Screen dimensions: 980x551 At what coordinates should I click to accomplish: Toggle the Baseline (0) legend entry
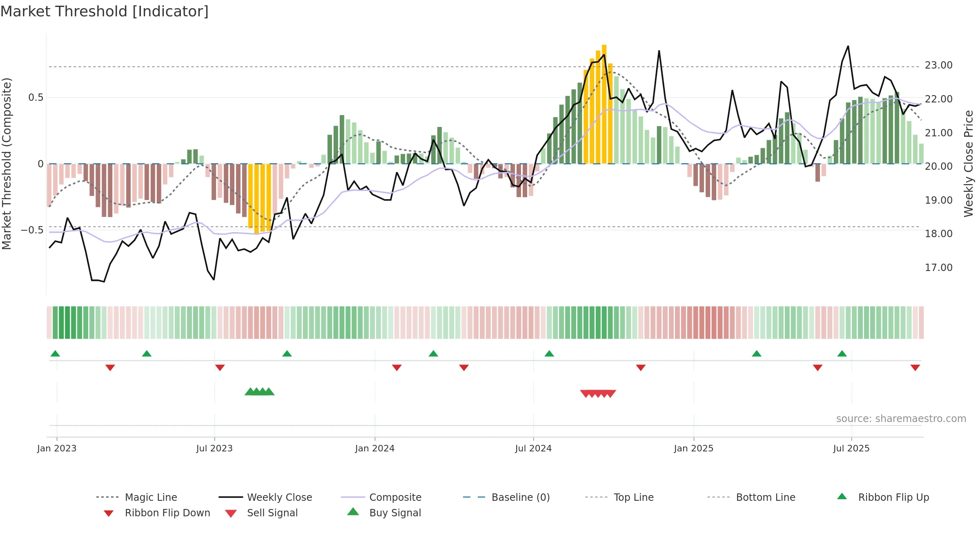point(506,497)
